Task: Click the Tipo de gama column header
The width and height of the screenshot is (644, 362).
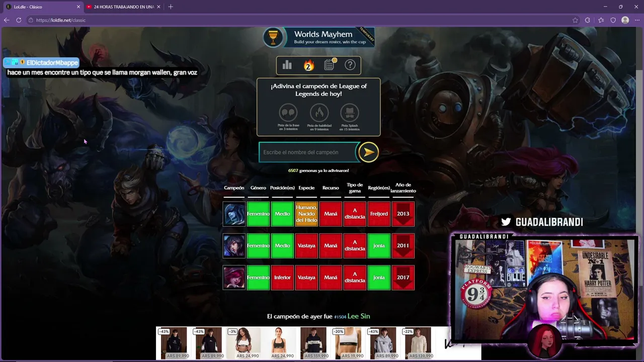Action: [x=355, y=188]
